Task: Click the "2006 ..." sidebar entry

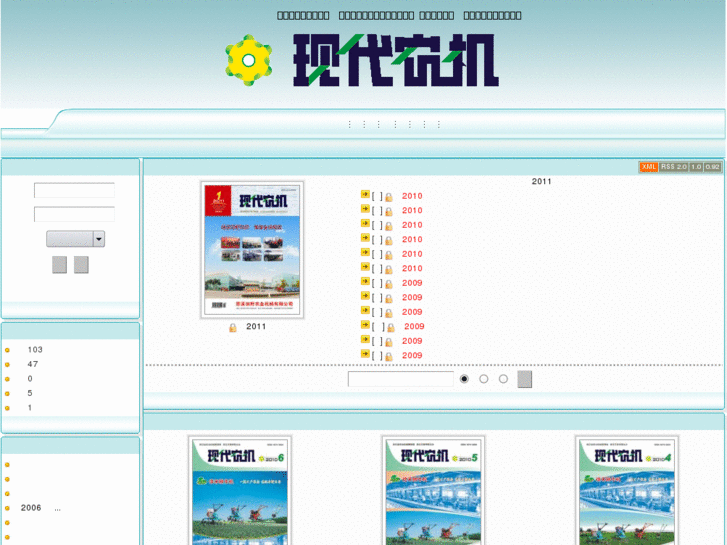Action: 41,508
